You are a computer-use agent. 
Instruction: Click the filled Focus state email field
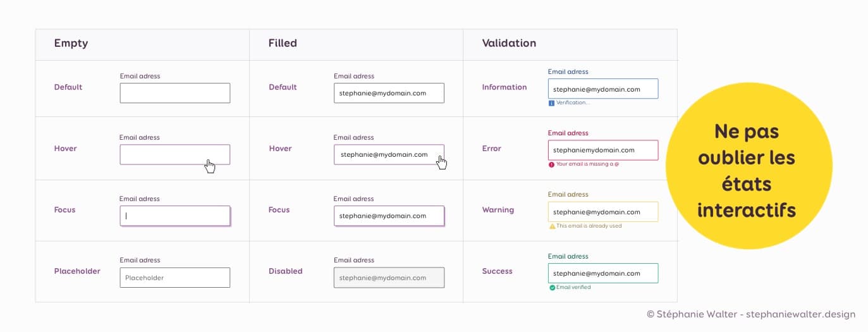pos(389,216)
